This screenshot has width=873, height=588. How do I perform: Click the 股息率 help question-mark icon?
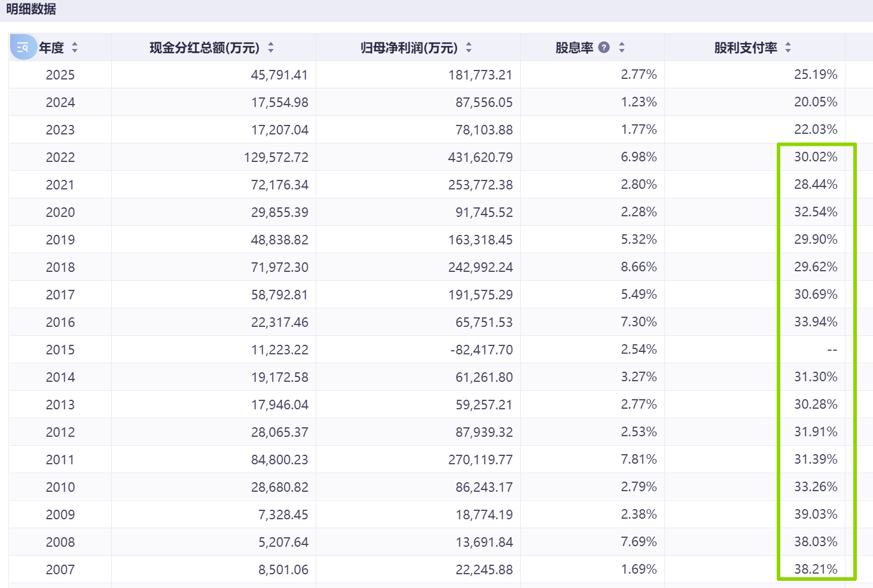click(604, 47)
